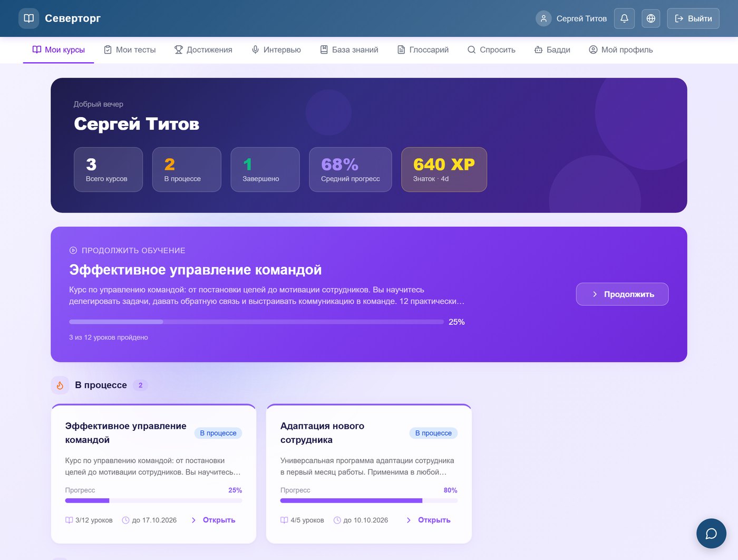738x560 pixels.
Task: Click the 80% progress bar on Адаптация card
Action: (369, 500)
